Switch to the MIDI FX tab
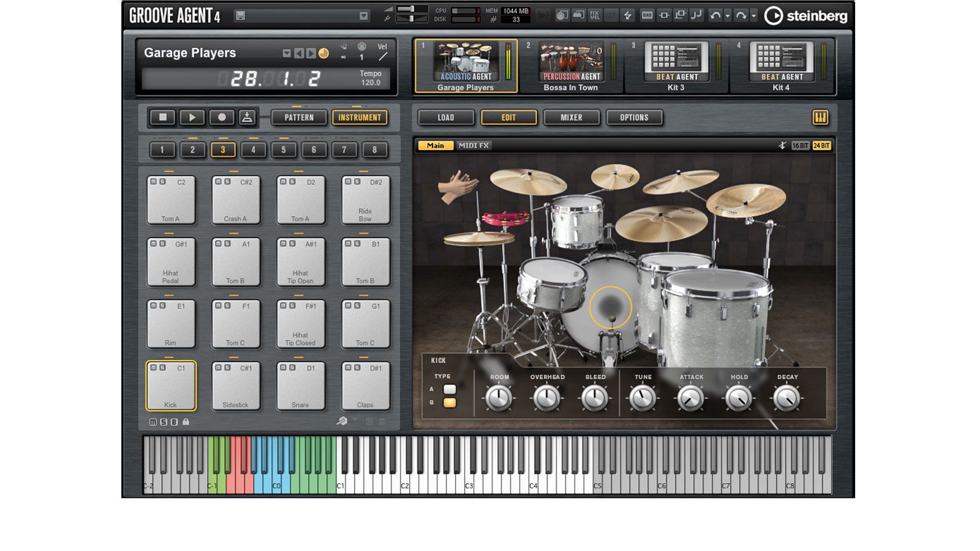Screen dimensions: 980x551 [x=473, y=146]
